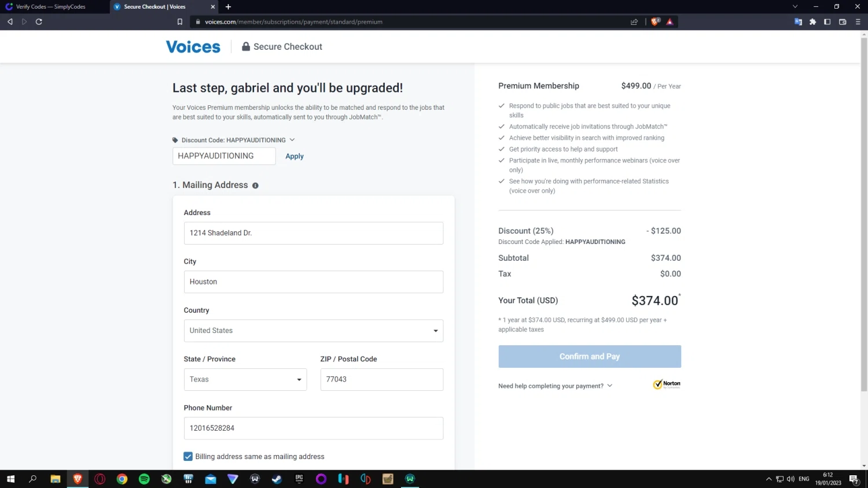Click the Confirm and Pay button

tap(590, 357)
